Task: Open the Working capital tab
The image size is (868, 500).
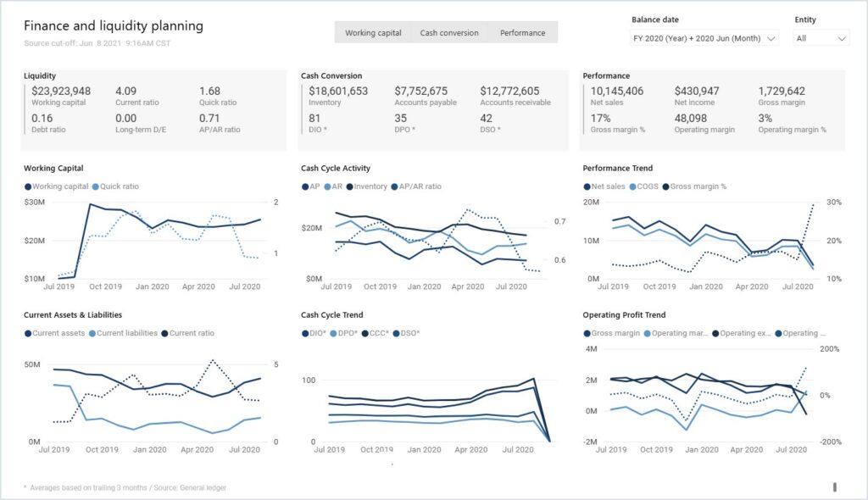Action: (373, 33)
